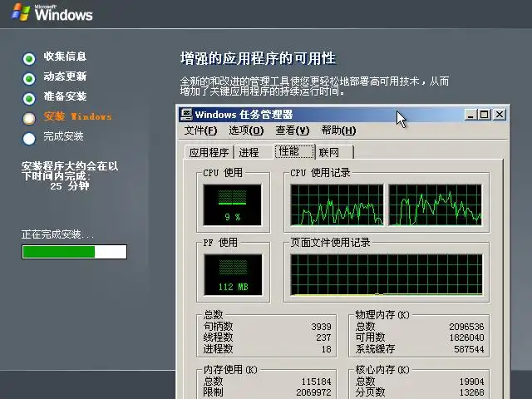Click the white bullet beside 完成安装
532x399 pixels.
point(29,139)
